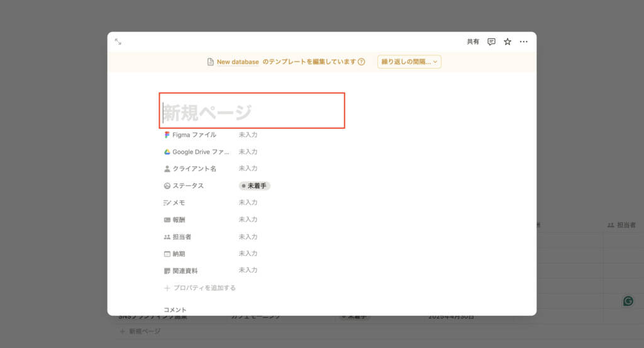Image resolution: width=644 pixels, height=348 pixels.
Task: Open the comments speech bubble icon
Action: pyautogui.click(x=491, y=42)
